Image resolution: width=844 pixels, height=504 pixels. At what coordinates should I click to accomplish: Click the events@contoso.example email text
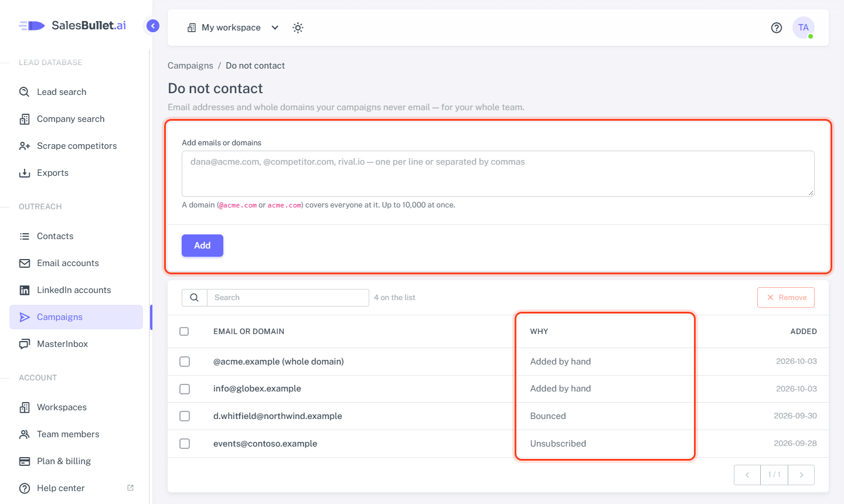click(x=265, y=444)
